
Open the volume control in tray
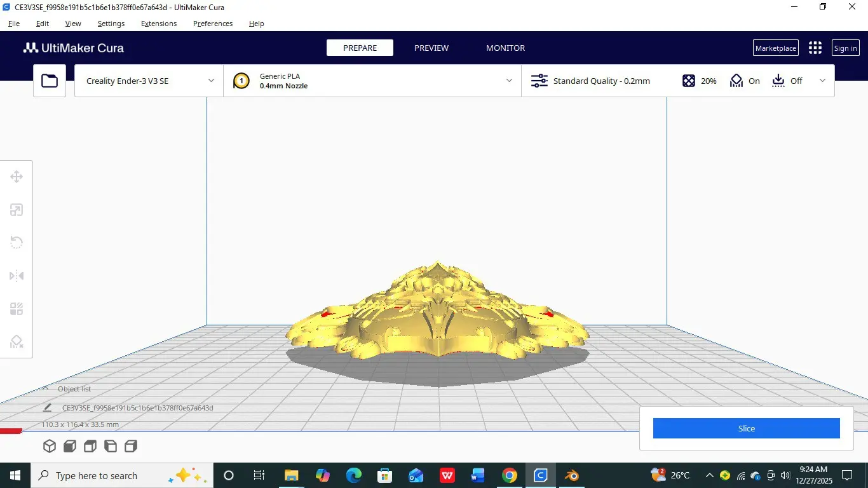[785, 475]
